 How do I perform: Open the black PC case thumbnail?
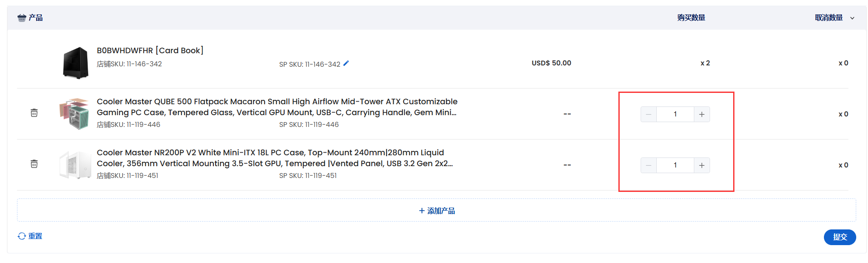[x=75, y=63]
